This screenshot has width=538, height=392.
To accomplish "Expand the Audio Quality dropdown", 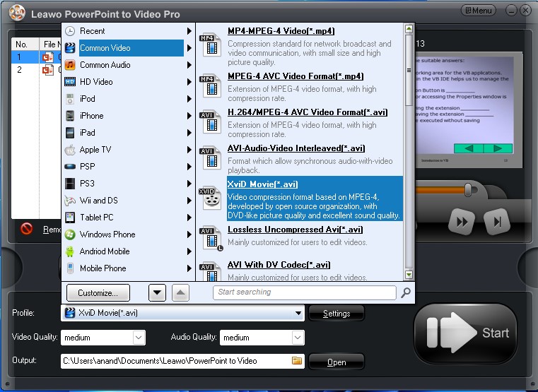I will pos(297,338).
